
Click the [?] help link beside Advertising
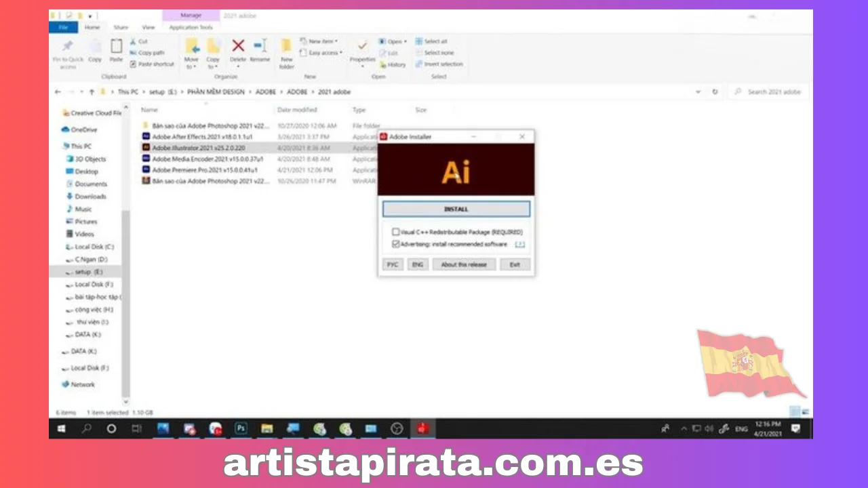point(520,244)
